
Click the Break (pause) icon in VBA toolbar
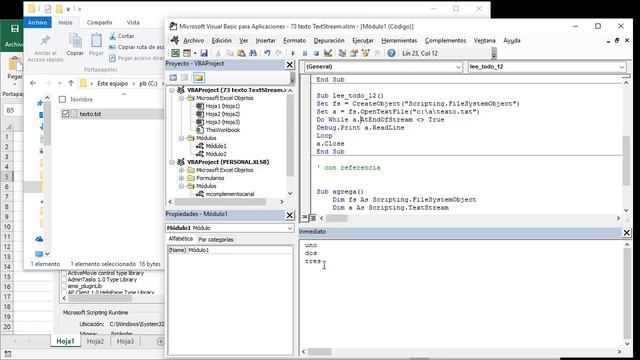(x=304, y=53)
